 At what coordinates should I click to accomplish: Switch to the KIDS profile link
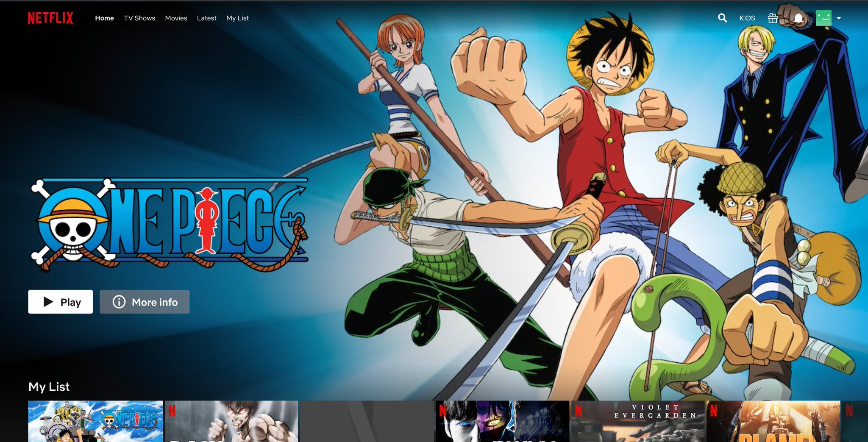pyautogui.click(x=747, y=18)
